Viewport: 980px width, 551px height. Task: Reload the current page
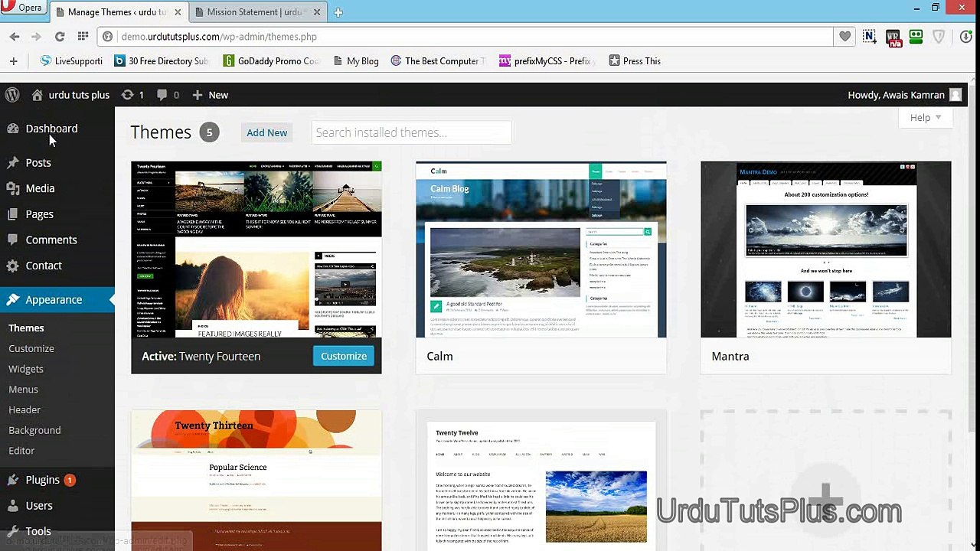tap(60, 37)
